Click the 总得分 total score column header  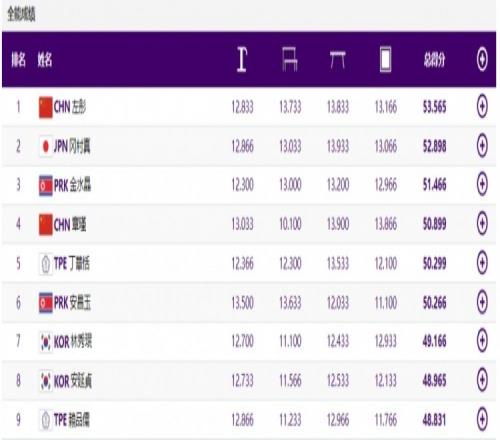tap(434, 60)
